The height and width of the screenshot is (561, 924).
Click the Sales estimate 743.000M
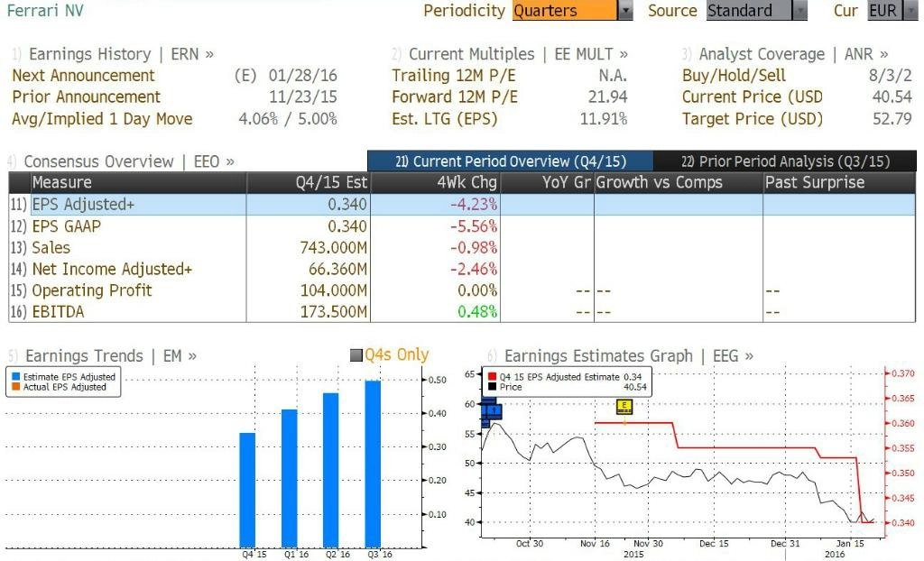tap(334, 247)
